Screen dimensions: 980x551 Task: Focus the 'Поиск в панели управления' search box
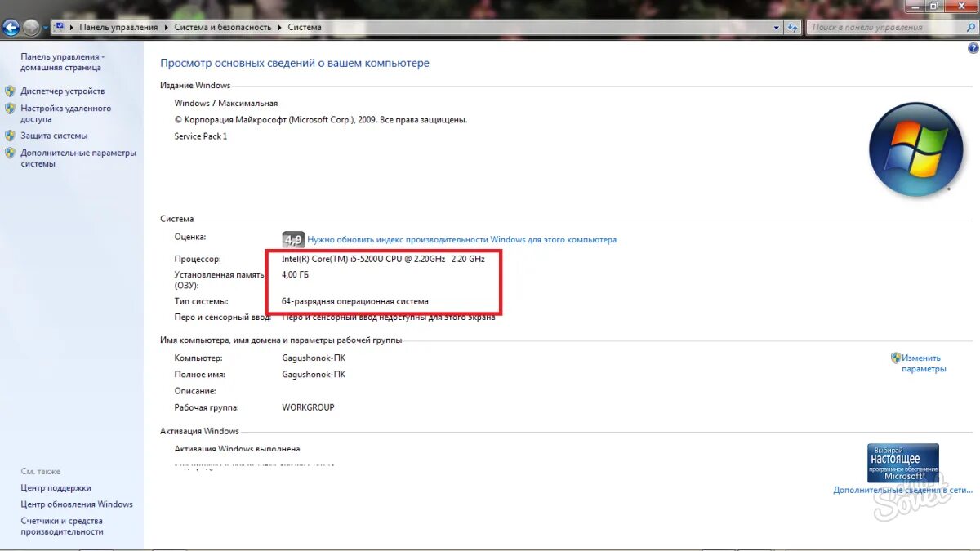(x=885, y=27)
